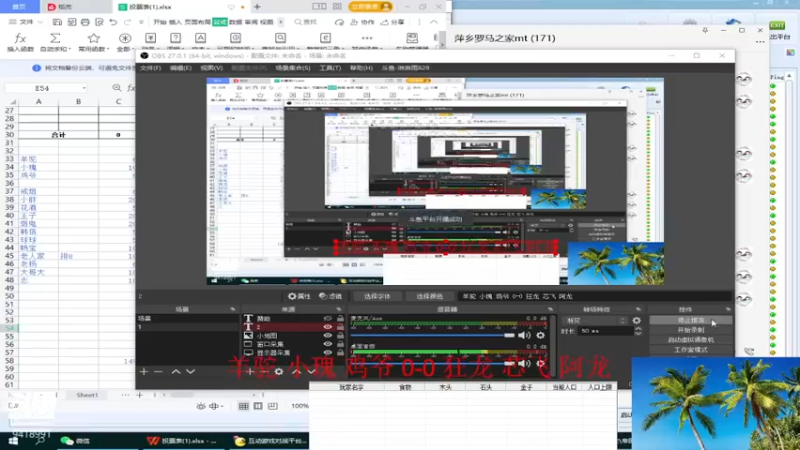Screen dimensions: 800x450
Task: Click the Lookup and Reference functions icon
Action: tap(281, 38)
